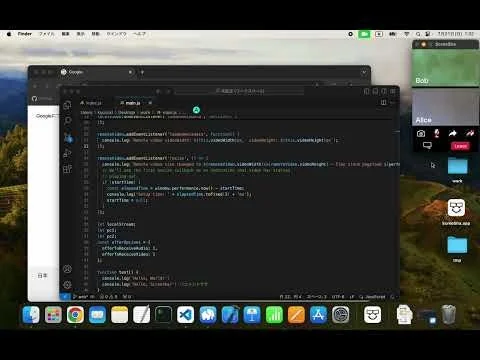Click the red crossed share arrow icon
Screen dimensions: 480x360
tap(470, 133)
